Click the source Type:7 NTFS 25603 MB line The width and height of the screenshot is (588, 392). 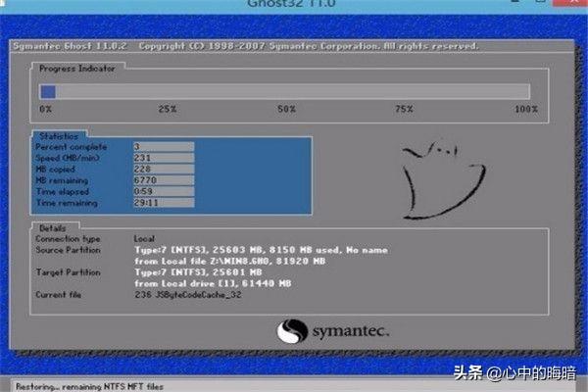tap(261, 250)
